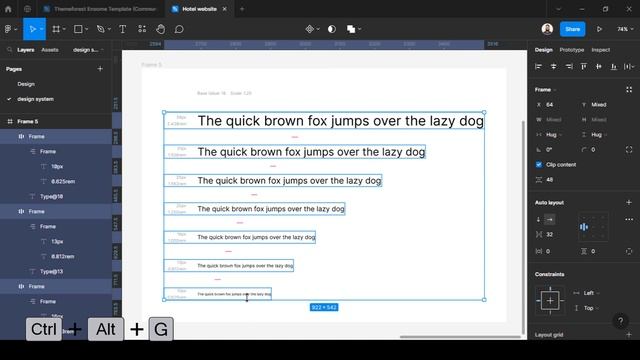
Task: Click the Present play icon
Action: [599, 29]
